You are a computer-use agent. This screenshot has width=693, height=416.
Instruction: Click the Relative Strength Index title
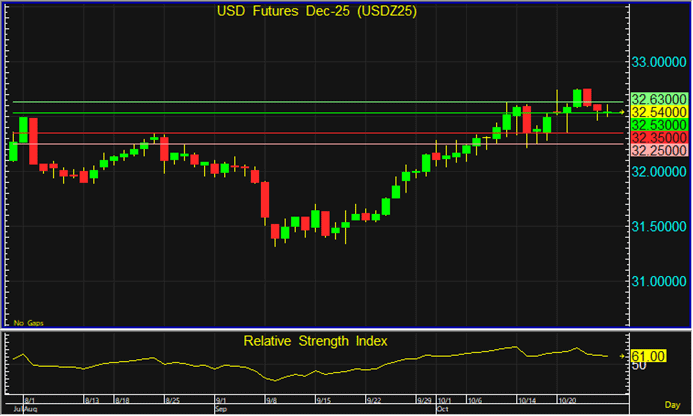315,341
